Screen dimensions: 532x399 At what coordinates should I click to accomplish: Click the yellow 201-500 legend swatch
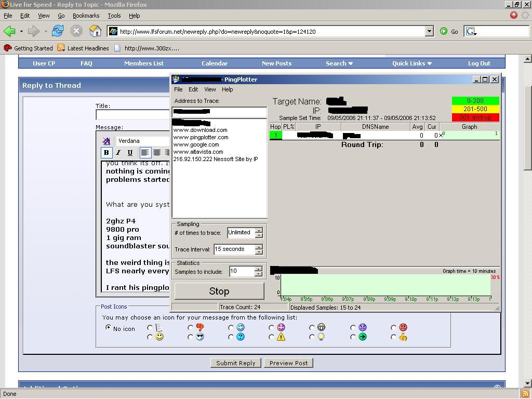coord(475,109)
